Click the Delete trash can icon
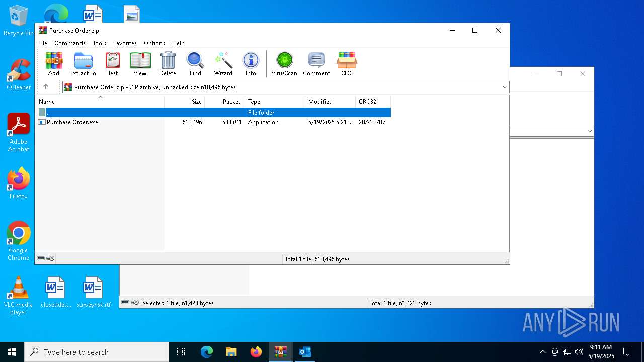Image resolution: width=644 pixels, height=362 pixels. point(168,64)
